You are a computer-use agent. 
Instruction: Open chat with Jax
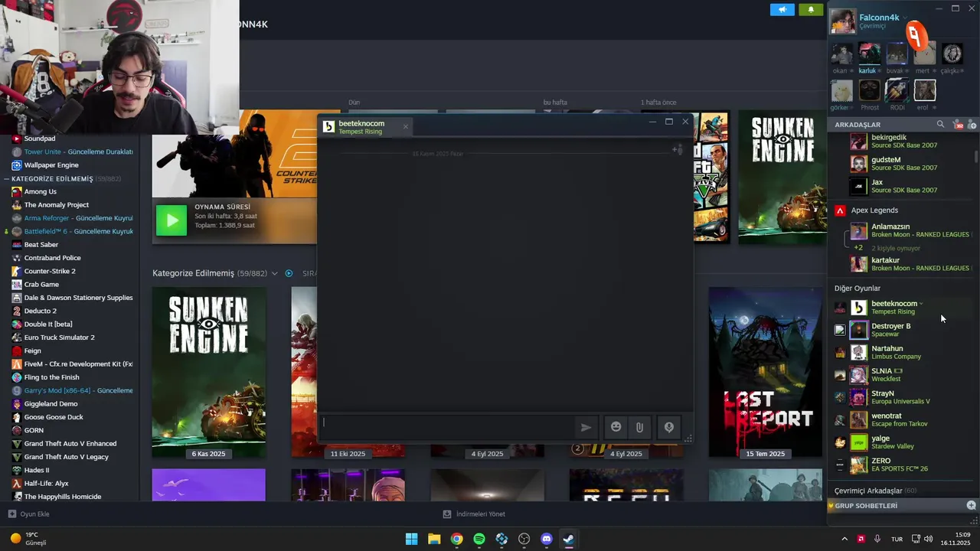pos(903,186)
